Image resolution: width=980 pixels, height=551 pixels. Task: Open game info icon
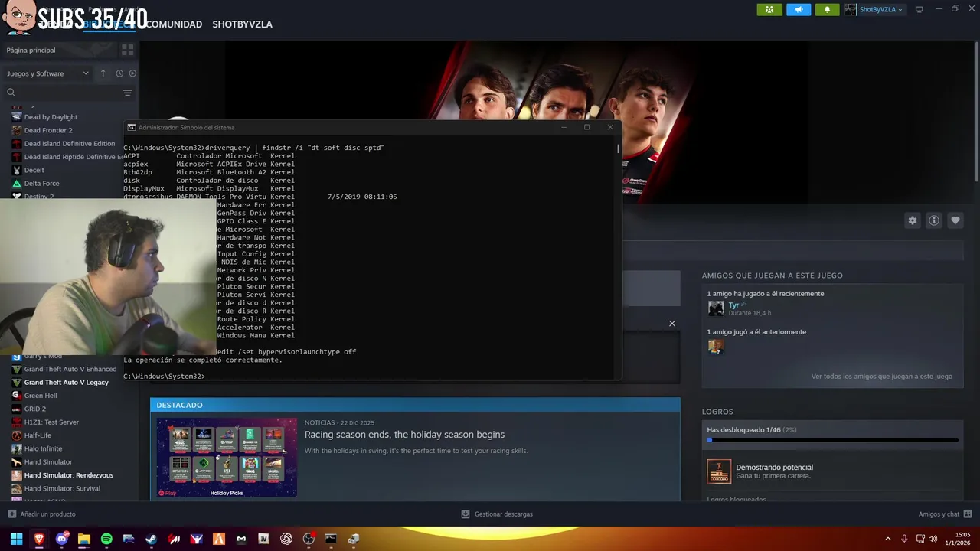[934, 220]
